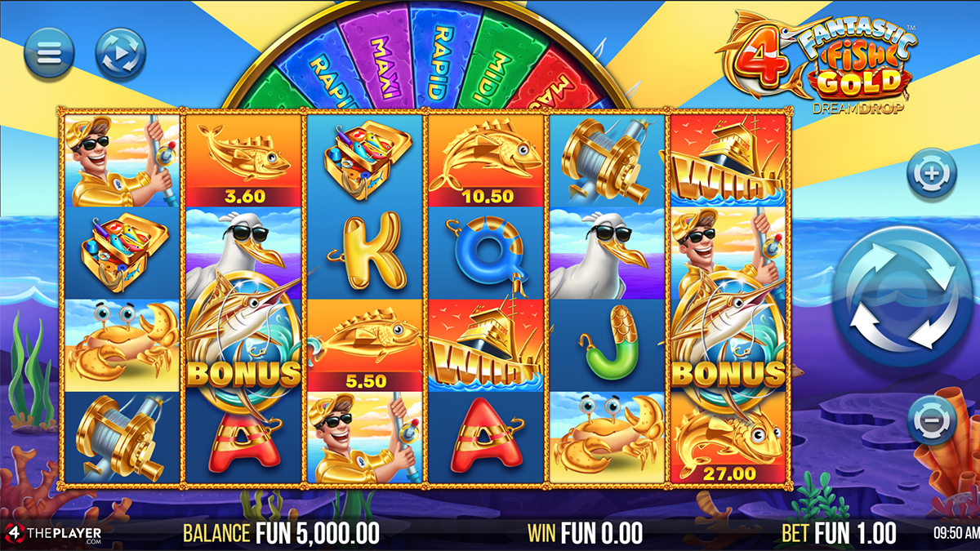
Task: Click the gold fish symbol valued 10.50
Action: point(487,161)
